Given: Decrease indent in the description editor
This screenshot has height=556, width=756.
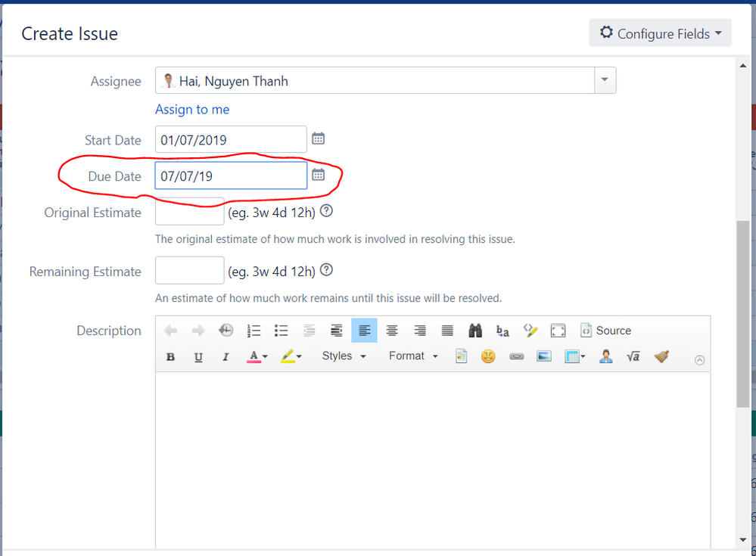Looking at the screenshot, I should point(309,331).
